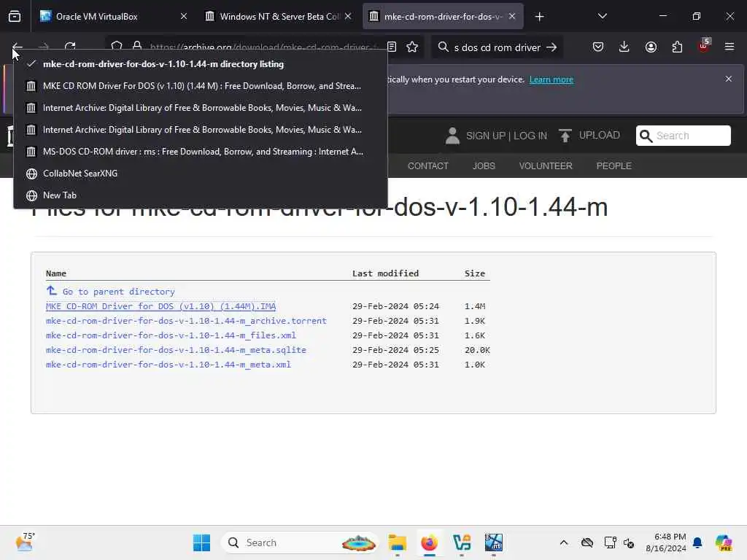Screen dimensions: 747x560
Task: Open the Firefox account icon
Action: coord(651,47)
